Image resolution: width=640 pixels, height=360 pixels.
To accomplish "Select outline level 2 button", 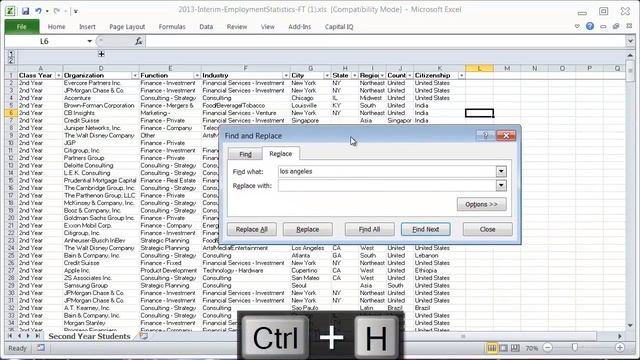I will tap(11, 60).
